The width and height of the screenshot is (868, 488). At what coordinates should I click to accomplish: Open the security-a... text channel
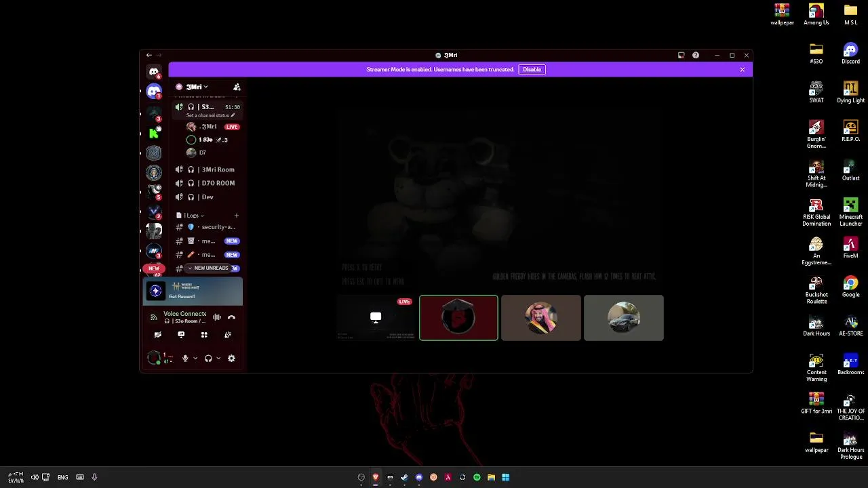[x=207, y=227]
